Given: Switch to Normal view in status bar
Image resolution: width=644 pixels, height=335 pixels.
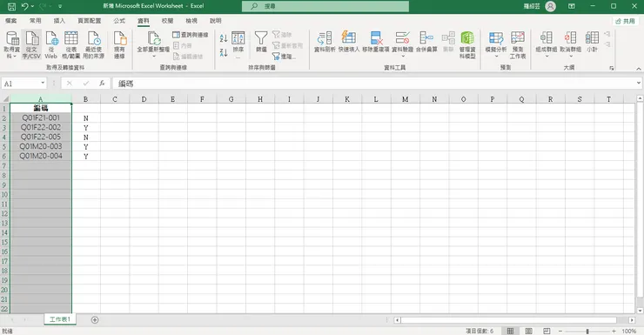Looking at the screenshot, I should pyautogui.click(x=510, y=331).
